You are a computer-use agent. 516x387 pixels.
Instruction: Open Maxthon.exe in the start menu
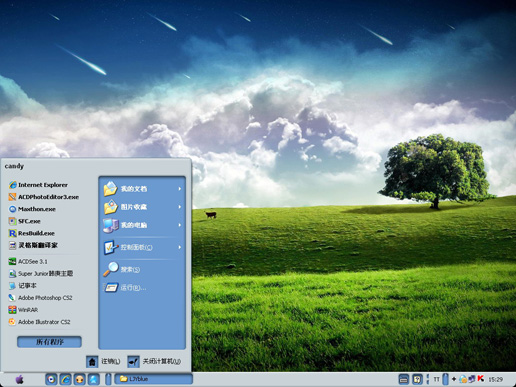[32, 209]
